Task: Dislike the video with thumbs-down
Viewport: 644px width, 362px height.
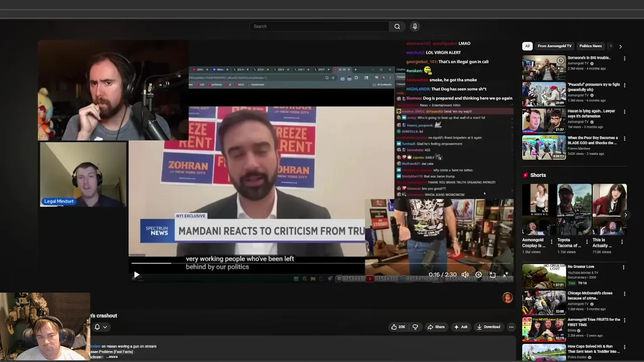Action: 415,327
